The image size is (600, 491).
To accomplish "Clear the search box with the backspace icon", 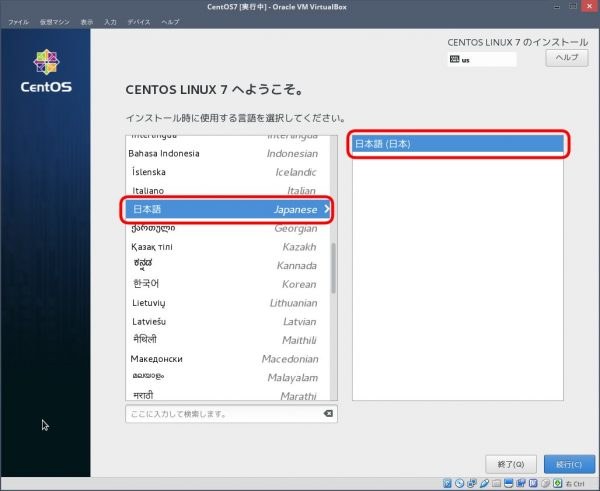I will pyautogui.click(x=328, y=413).
